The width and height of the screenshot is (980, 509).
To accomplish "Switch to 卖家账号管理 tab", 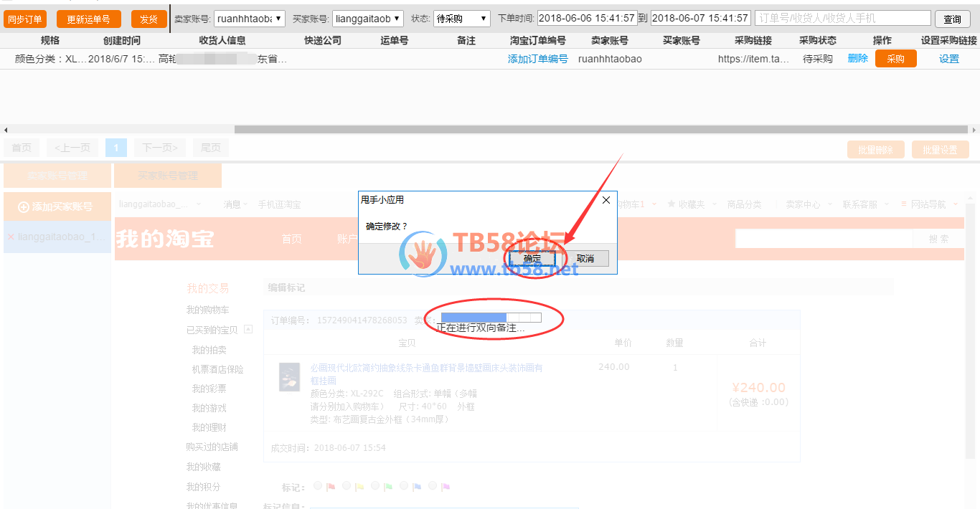I will click(x=57, y=176).
